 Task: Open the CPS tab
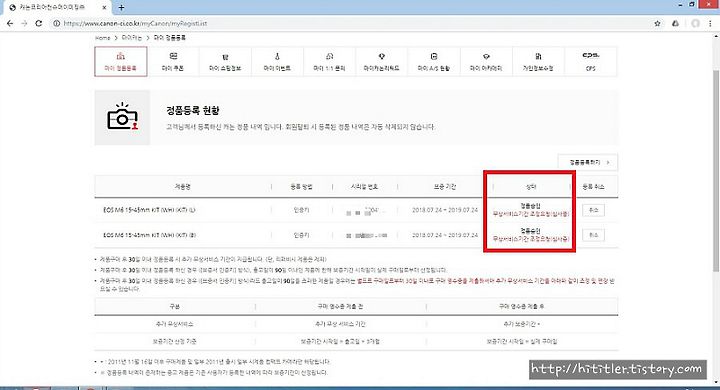pyautogui.click(x=591, y=62)
